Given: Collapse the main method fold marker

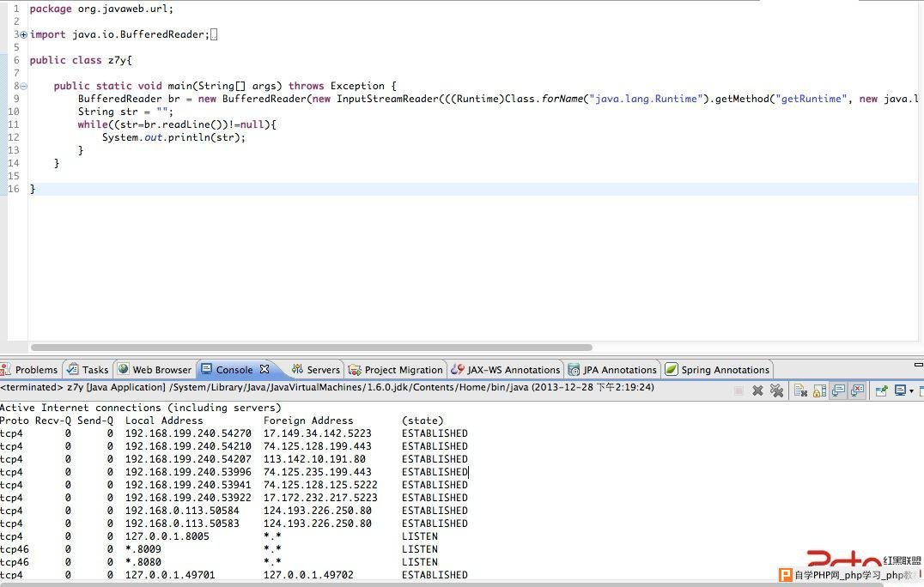Looking at the screenshot, I should coord(23,86).
